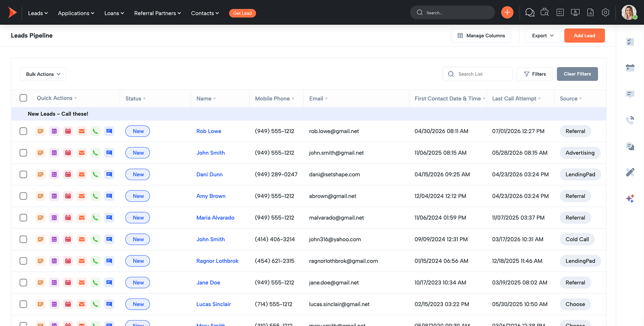Select the Dani Dunn row checkbox
644x326 pixels.
(x=23, y=174)
